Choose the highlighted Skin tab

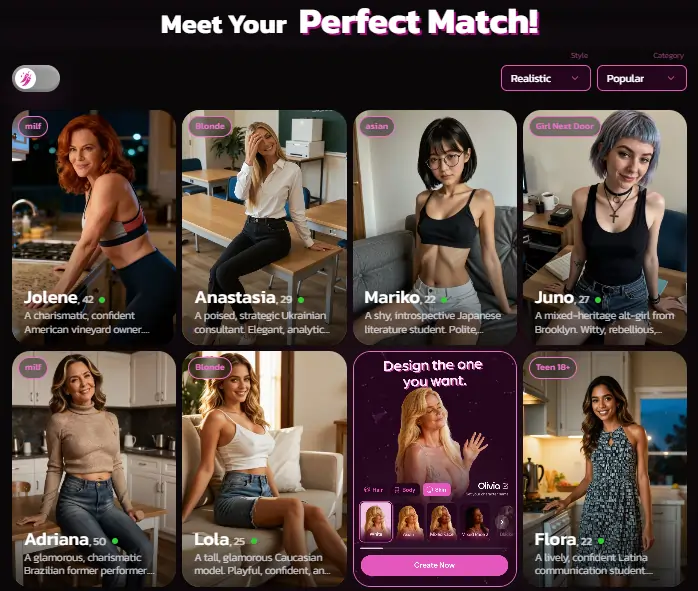437,490
